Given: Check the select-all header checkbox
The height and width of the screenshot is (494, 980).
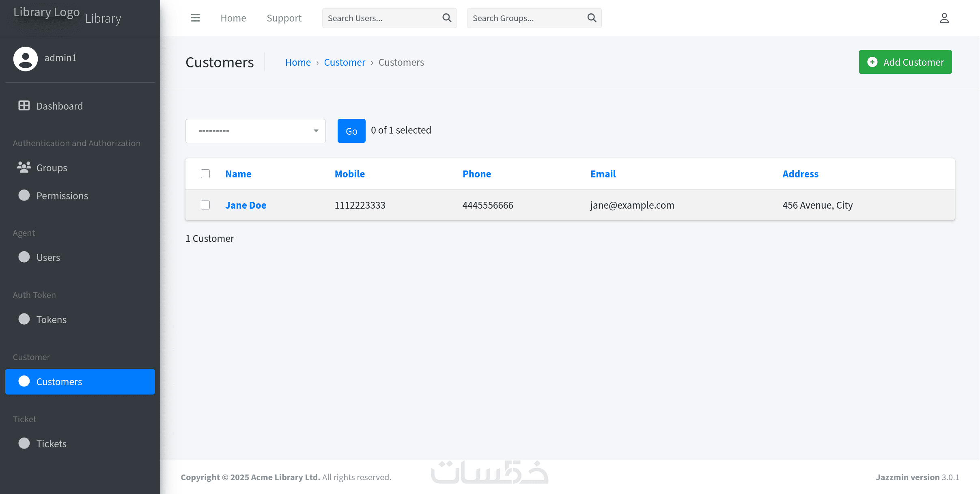Looking at the screenshot, I should [205, 174].
